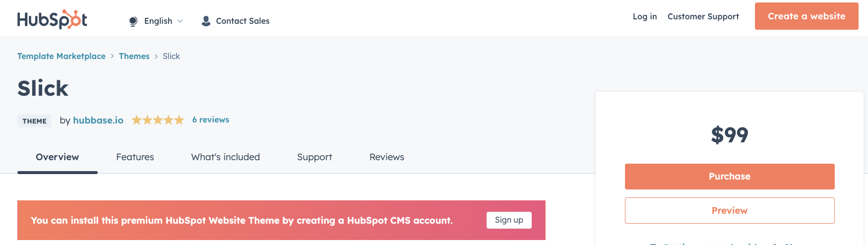Visit the hubbase.io author page

98,120
